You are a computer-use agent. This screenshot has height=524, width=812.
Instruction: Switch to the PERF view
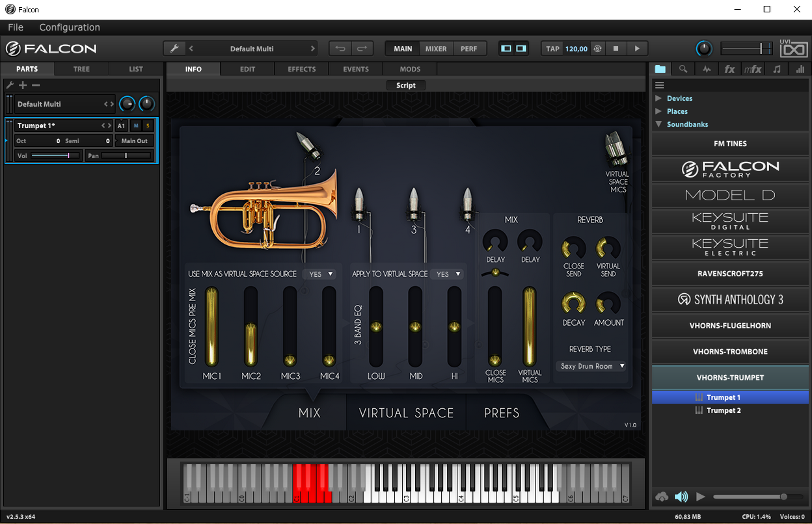[468, 49]
